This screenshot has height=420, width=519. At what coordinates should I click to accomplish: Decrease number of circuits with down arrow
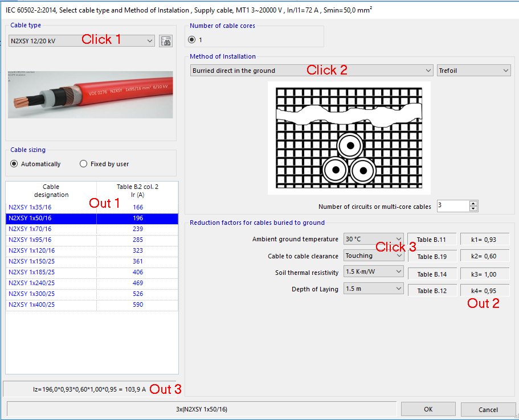tap(474, 208)
